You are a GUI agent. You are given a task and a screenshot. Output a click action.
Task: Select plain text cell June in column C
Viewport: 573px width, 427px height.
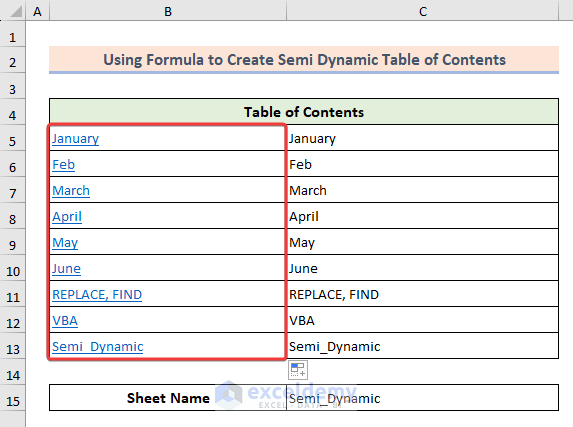click(423, 268)
